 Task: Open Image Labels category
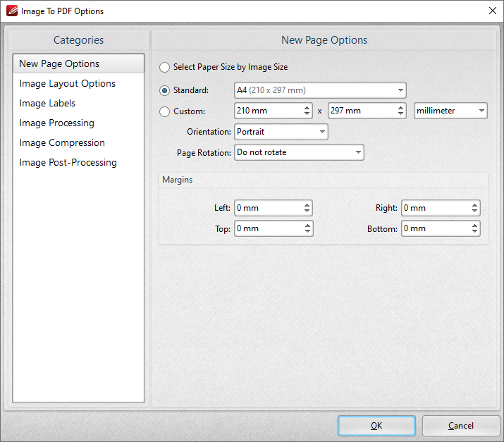click(x=78, y=103)
